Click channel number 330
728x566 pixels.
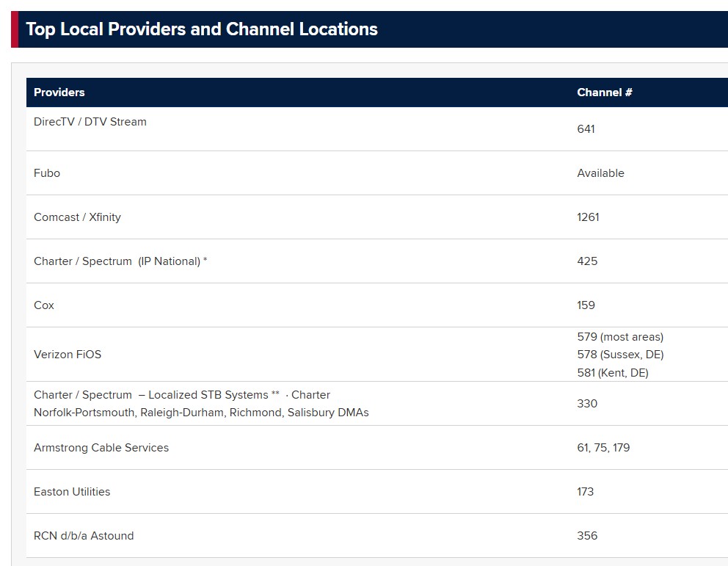click(587, 404)
